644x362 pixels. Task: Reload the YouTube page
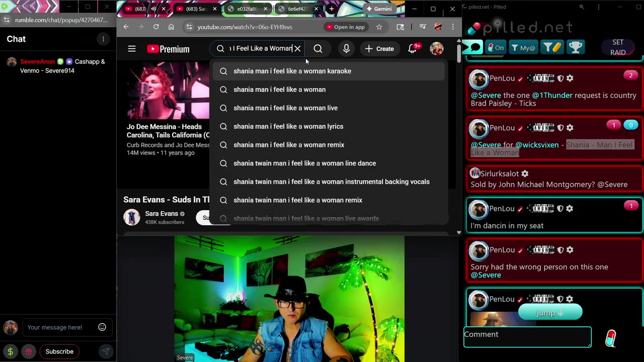(156, 27)
